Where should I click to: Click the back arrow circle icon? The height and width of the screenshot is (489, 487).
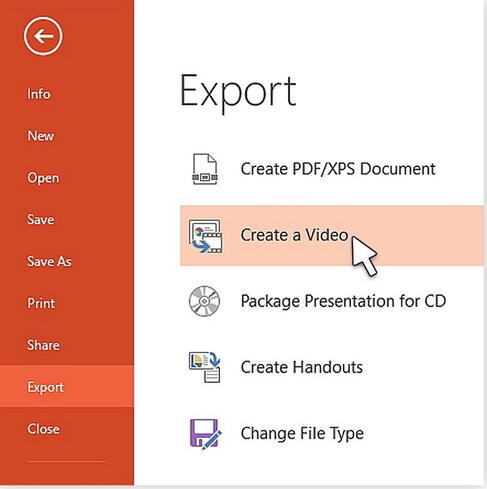[43, 36]
